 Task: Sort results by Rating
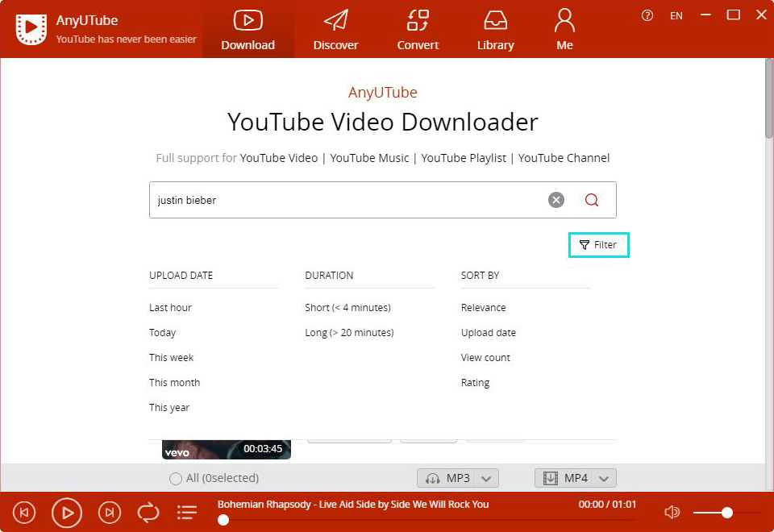pyautogui.click(x=475, y=382)
